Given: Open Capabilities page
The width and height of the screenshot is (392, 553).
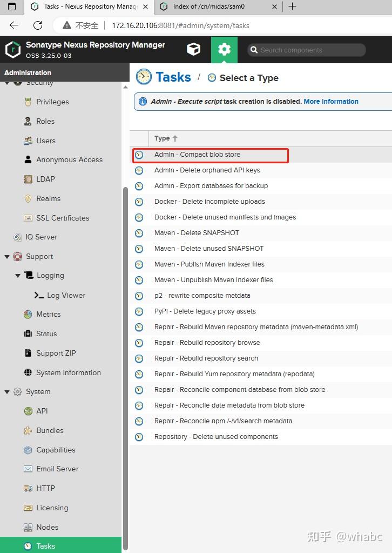Looking at the screenshot, I should 56,450.
